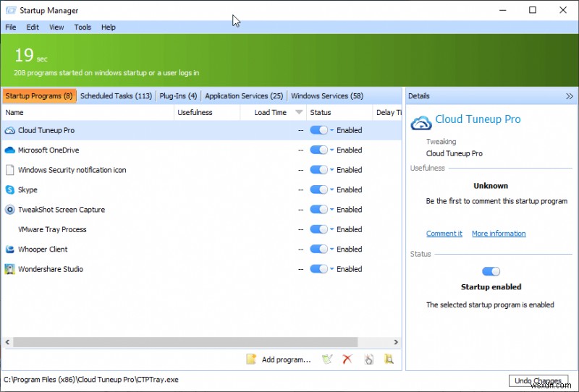The height and width of the screenshot is (392, 579).
Task: Sort by the Usefulness column header
Action: point(207,113)
